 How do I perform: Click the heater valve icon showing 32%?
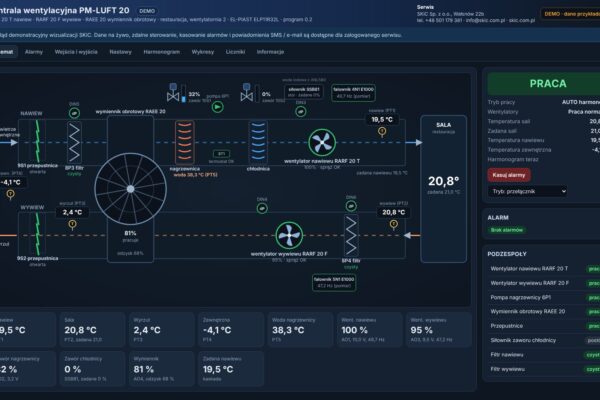click(x=173, y=93)
